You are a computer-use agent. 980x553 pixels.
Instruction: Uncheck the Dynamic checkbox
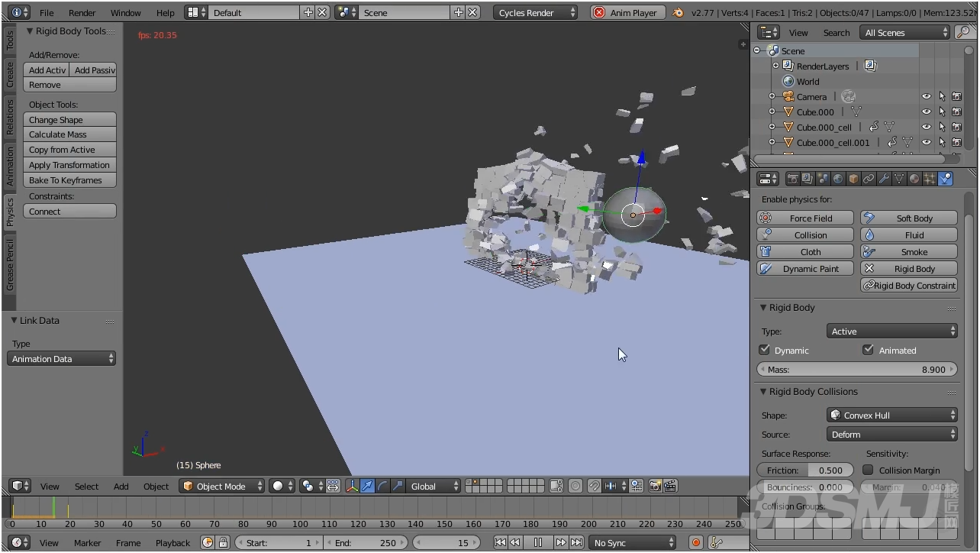tap(765, 350)
